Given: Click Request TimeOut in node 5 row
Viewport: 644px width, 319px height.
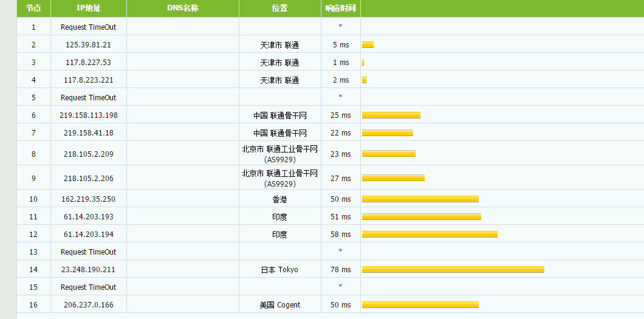Looking at the screenshot, I should 88,98.
